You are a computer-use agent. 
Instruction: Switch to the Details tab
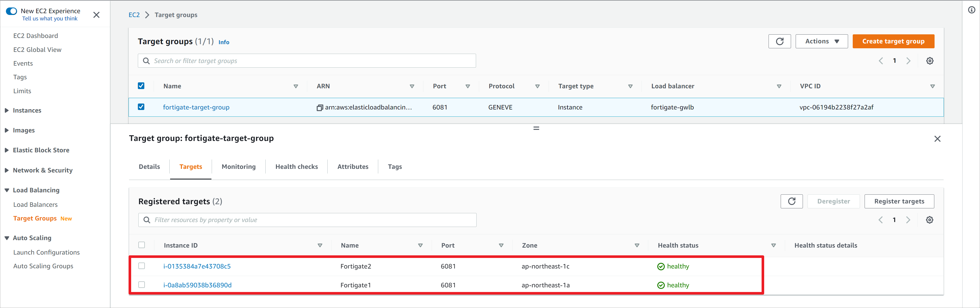tap(149, 167)
